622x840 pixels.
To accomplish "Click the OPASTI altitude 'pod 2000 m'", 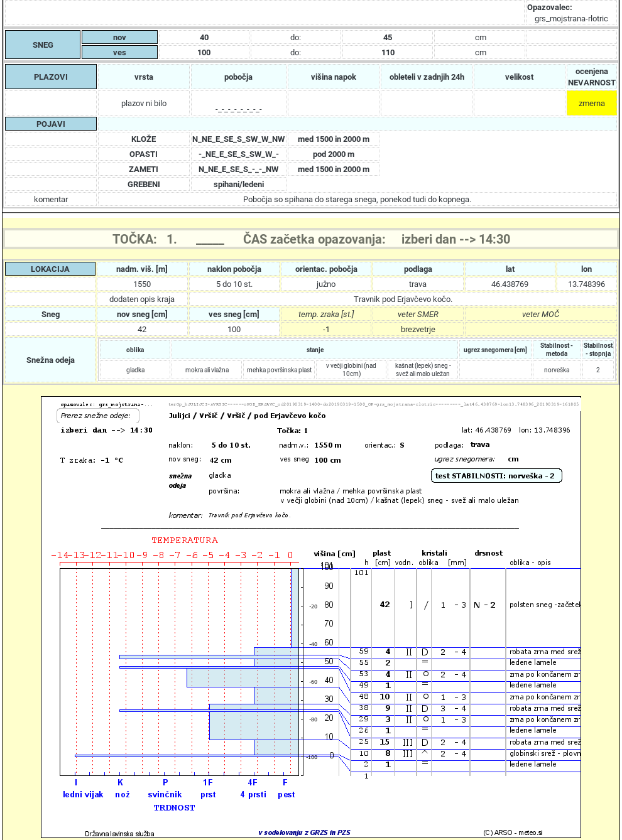I will (334, 154).
